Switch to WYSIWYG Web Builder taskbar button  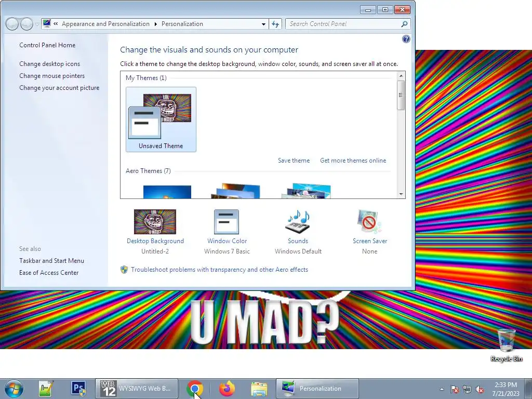137,389
